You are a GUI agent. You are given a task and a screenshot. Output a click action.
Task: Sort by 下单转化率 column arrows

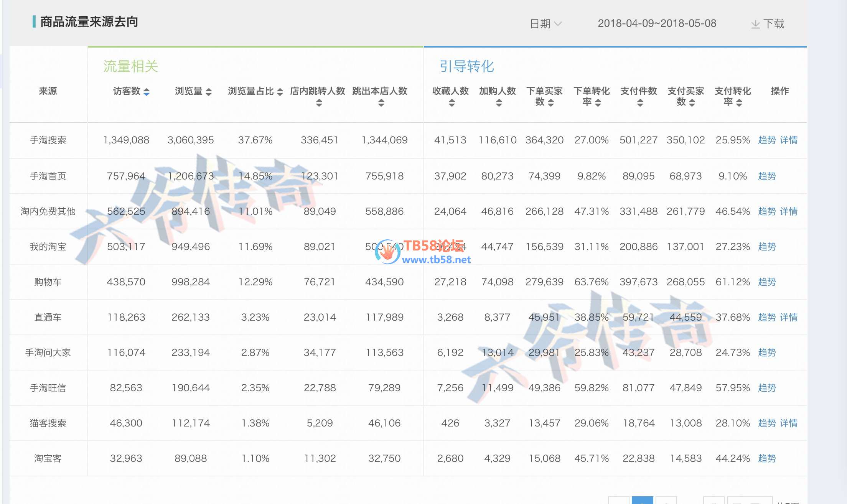coord(598,103)
